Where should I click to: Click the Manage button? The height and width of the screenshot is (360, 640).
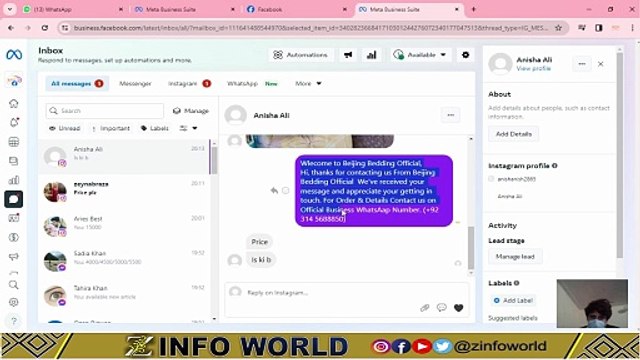click(x=191, y=111)
